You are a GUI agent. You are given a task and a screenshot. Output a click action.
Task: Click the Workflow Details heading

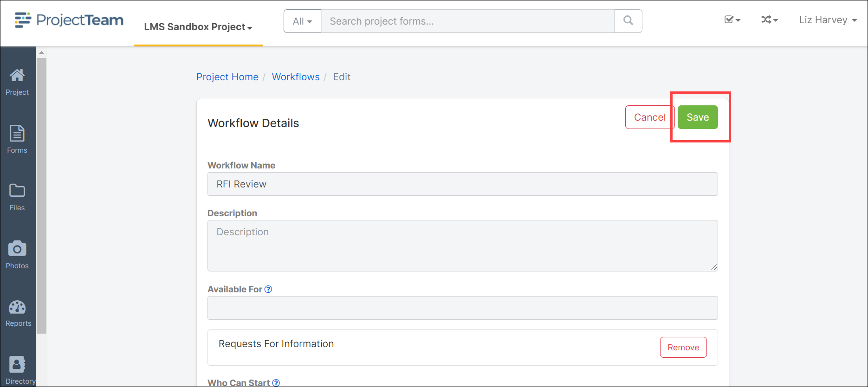pyautogui.click(x=253, y=123)
